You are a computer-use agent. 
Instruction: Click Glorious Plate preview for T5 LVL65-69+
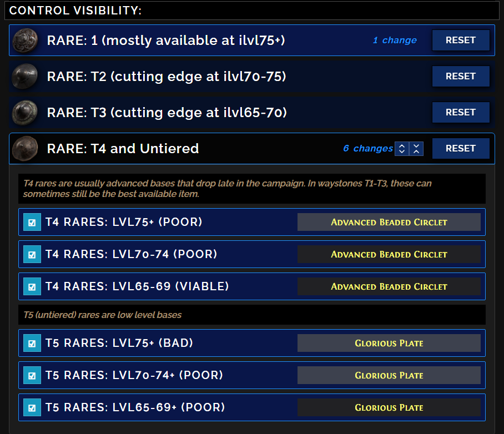point(389,407)
